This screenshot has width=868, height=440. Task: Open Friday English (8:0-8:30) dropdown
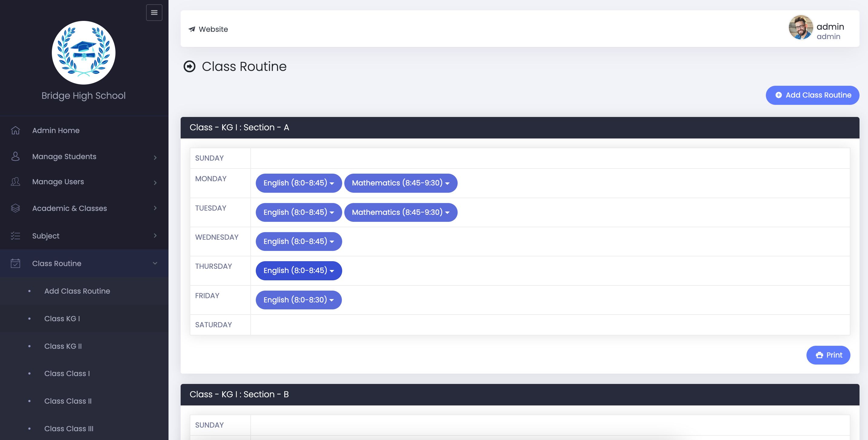click(x=299, y=300)
